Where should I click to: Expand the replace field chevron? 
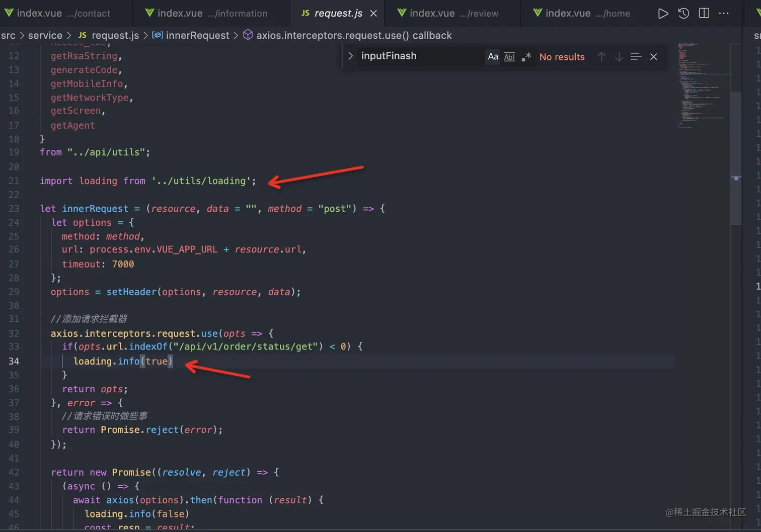pyautogui.click(x=350, y=56)
